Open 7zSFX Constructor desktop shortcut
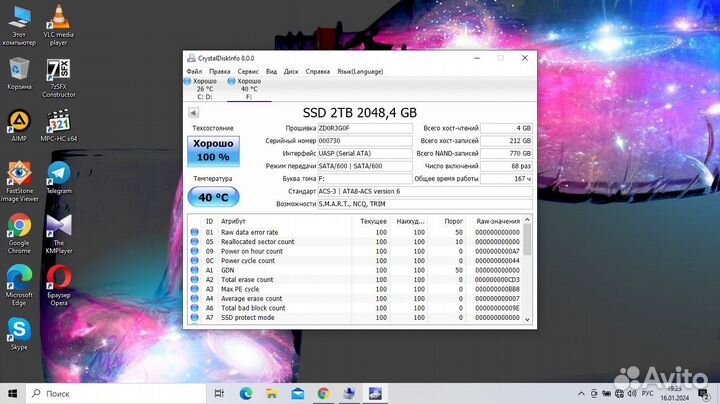 (x=58, y=78)
